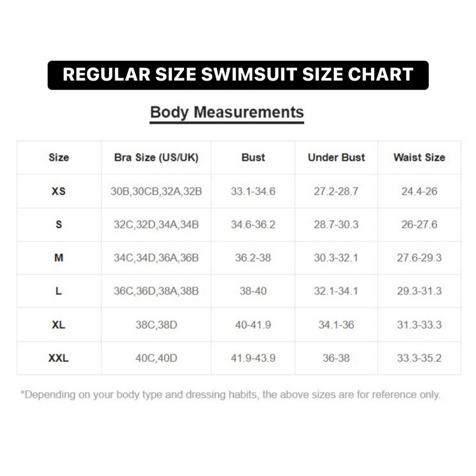
Task: Click the 38C,38D bra size cell
Action: coord(156,324)
